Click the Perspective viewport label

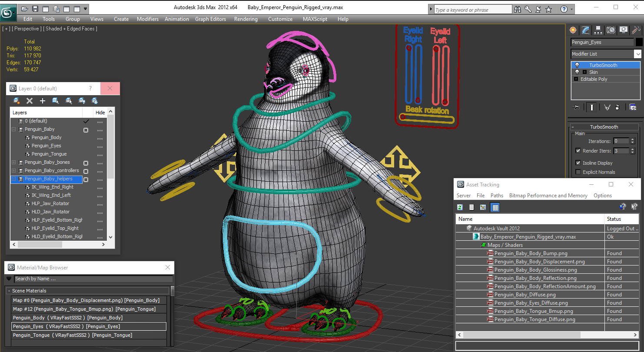pyautogui.click(x=27, y=29)
